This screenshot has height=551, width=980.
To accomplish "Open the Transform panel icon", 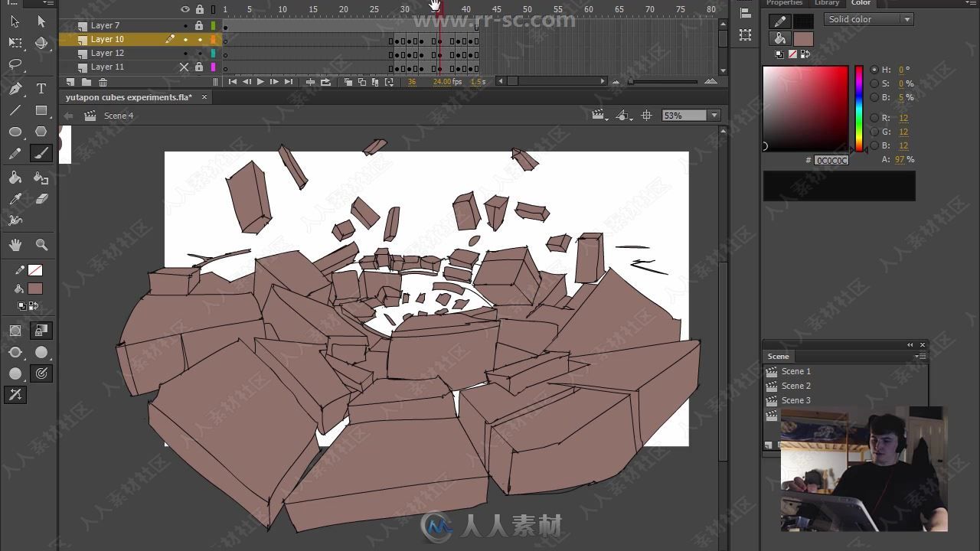I will coord(745,35).
